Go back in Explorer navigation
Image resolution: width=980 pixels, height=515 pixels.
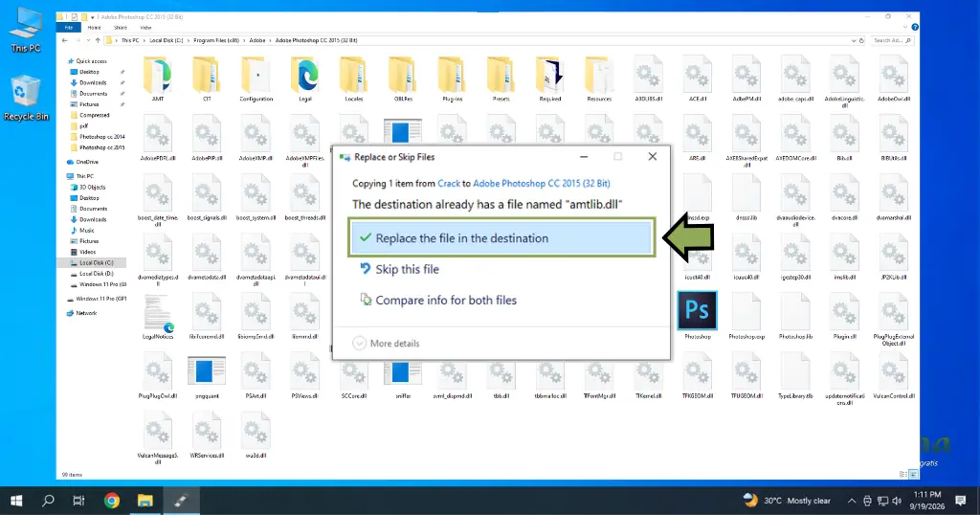point(65,40)
